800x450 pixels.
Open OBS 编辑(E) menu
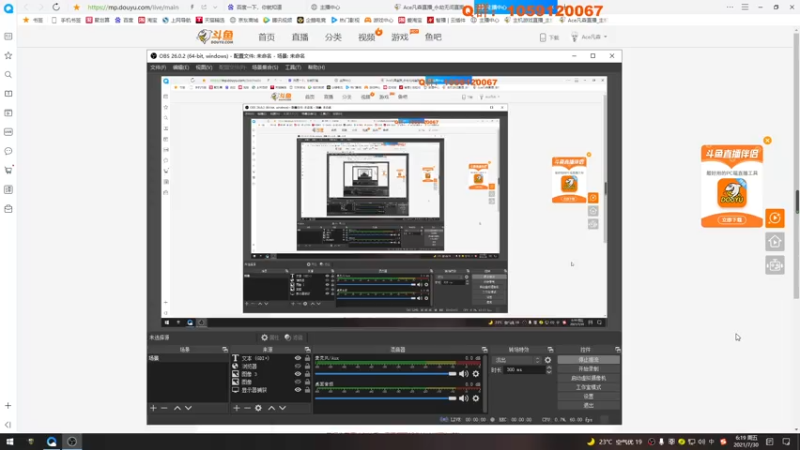point(181,67)
